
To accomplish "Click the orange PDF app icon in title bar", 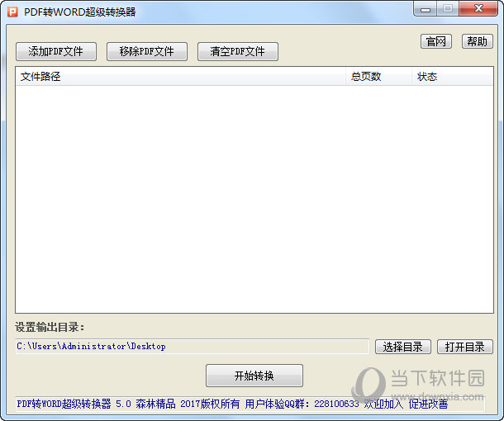I will 12,12.
